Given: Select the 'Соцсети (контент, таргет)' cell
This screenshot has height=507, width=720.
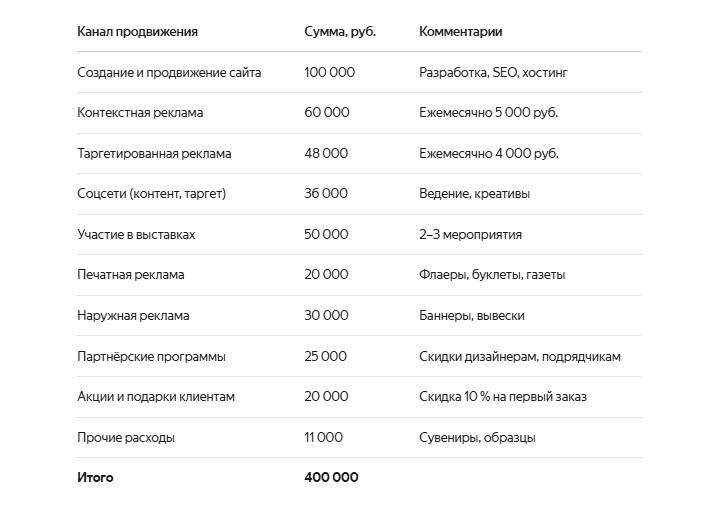Looking at the screenshot, I should click(x=152, y=194).
